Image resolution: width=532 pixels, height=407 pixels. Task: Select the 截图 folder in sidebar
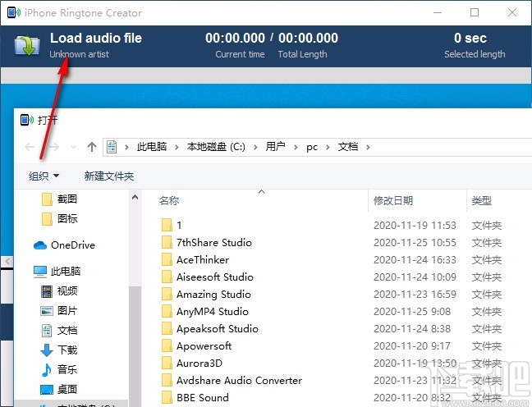point(60,199)
